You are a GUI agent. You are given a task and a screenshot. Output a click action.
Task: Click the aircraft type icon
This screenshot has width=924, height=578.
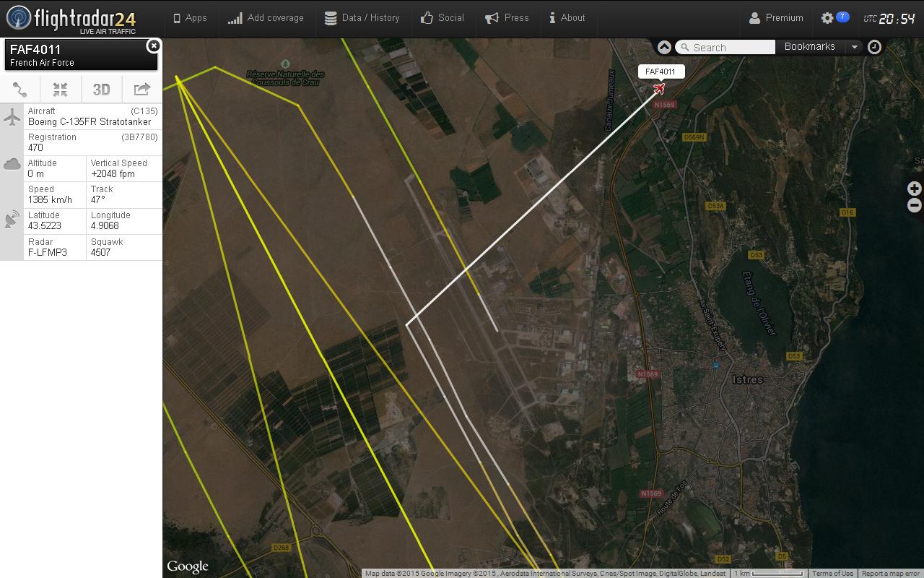click(x=12, y=117)
